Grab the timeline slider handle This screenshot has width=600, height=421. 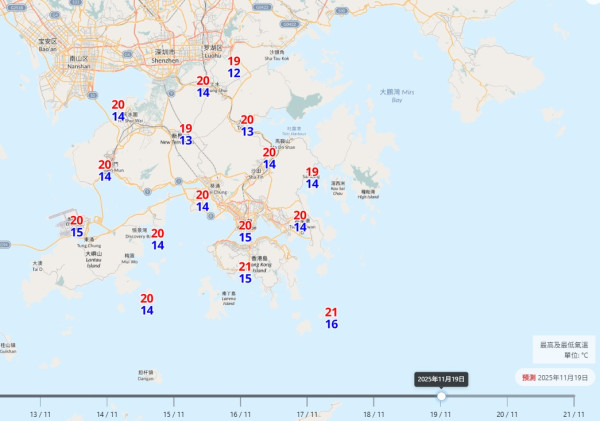click(441, 396)
